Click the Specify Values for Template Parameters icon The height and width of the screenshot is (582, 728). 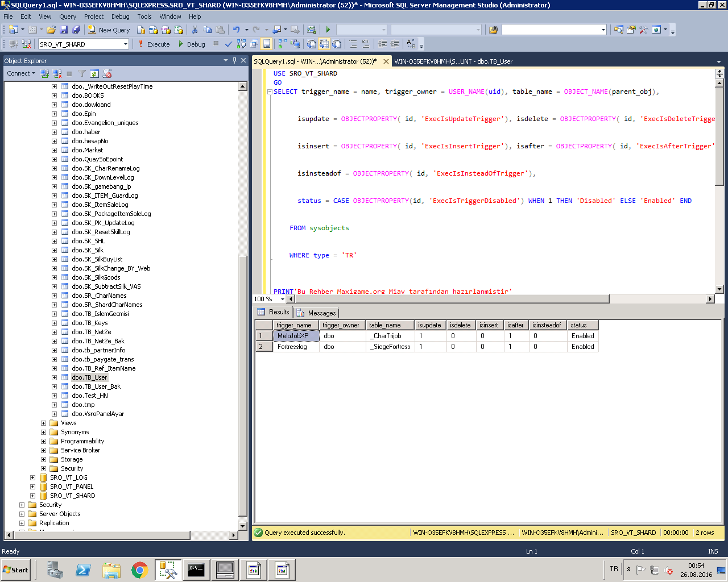tap(411, 44)
